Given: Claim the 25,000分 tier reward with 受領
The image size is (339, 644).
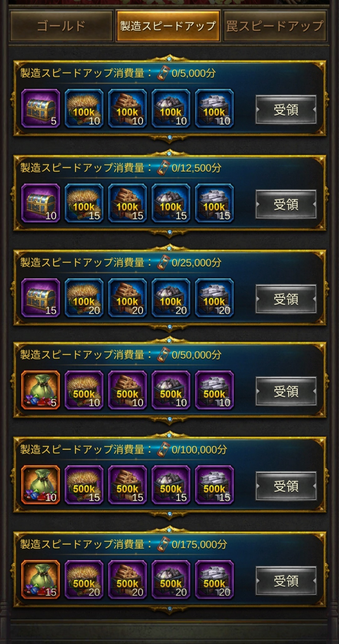Looking at the screenshot, I should [x=286, y=299].
